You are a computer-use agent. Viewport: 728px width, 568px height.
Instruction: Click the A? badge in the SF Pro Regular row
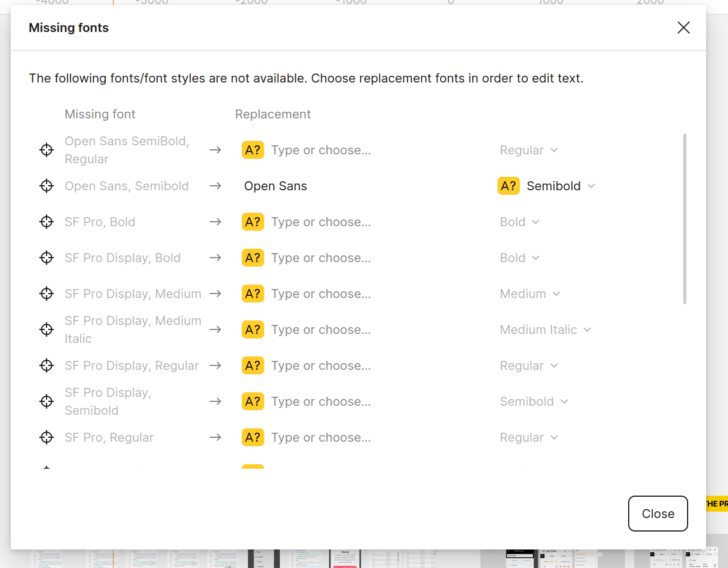253,437
